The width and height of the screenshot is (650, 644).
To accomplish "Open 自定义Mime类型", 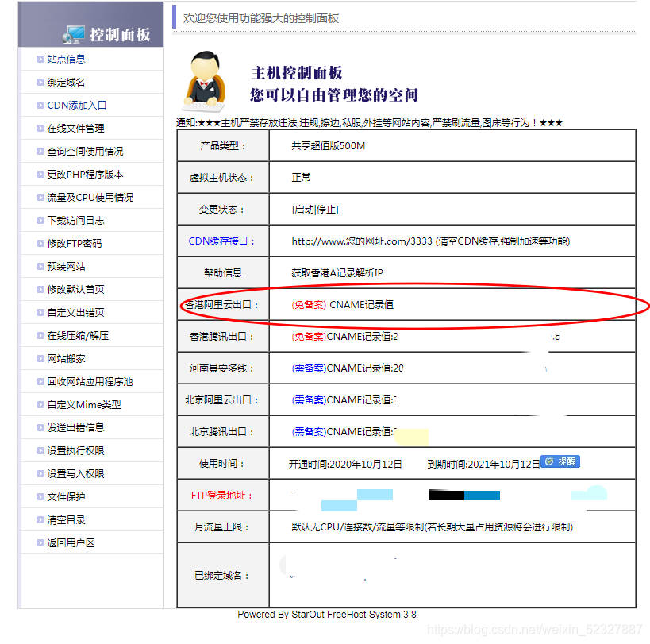I will pos(84,405).
